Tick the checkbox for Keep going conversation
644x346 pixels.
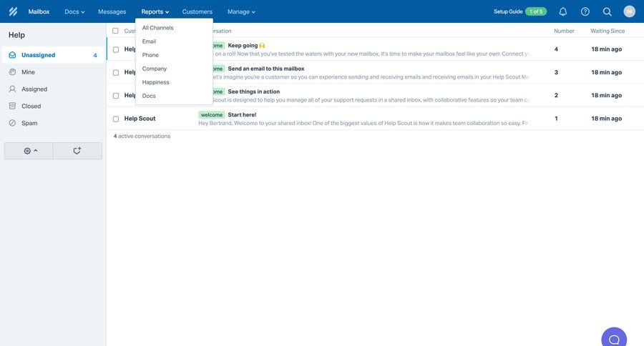[116, 49]
